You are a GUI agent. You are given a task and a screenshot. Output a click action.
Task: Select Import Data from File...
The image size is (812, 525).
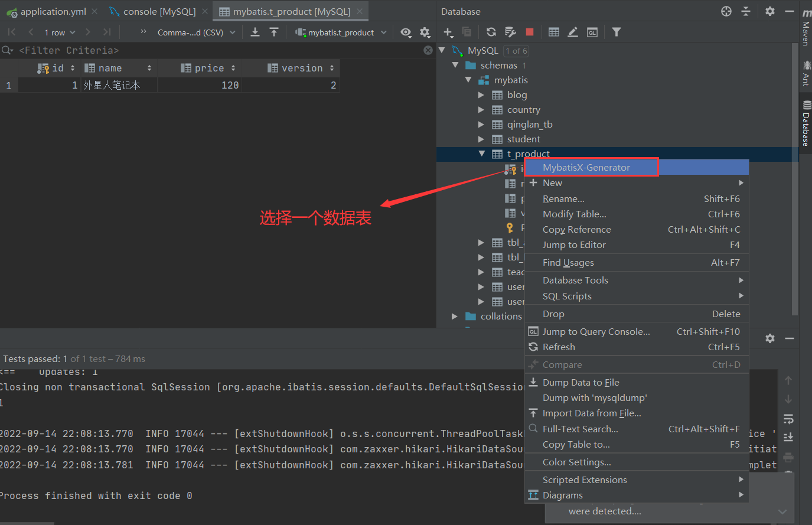click(x=637, y=413)
